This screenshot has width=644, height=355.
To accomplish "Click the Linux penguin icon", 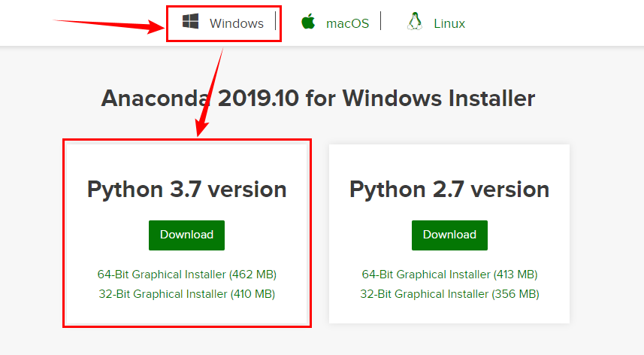I will click(x=415, y=21).
